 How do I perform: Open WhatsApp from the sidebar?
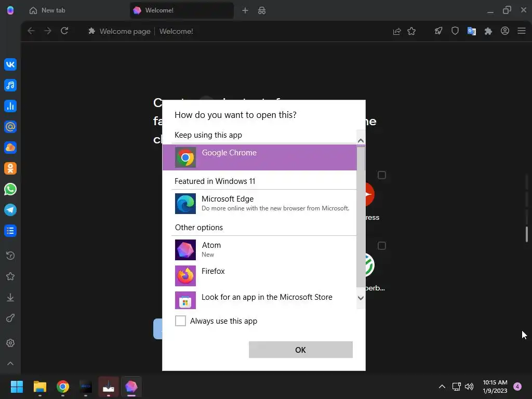point(10,189)
